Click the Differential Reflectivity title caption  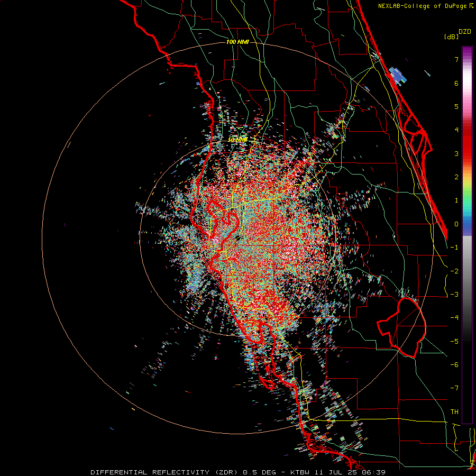pos(238,472)
